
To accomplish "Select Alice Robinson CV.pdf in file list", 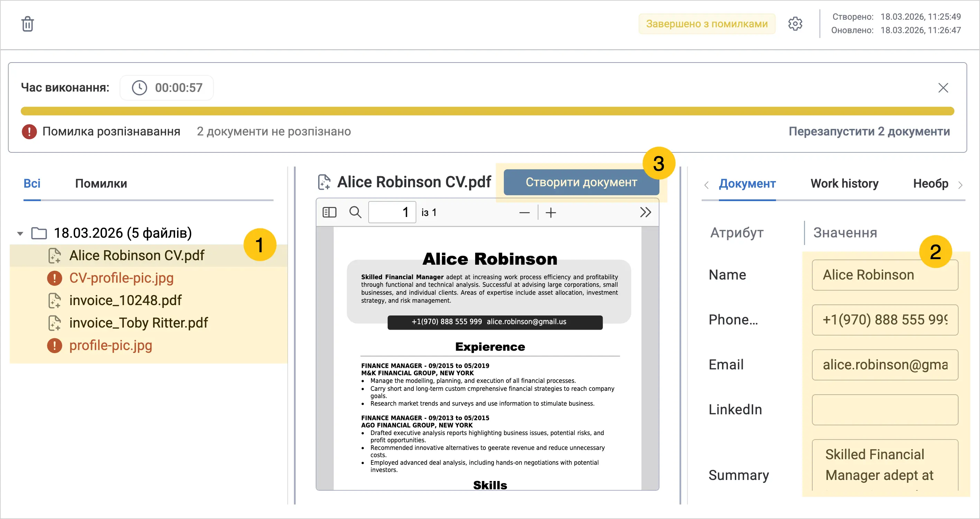I will (137, 255).
